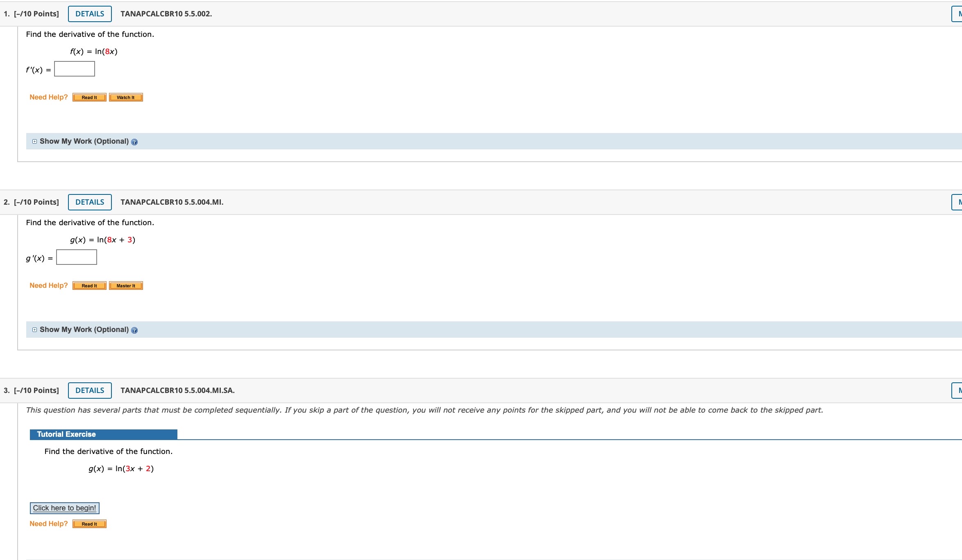
Task: Click the My Notes button for question 1
Action: tap(959, 14)
